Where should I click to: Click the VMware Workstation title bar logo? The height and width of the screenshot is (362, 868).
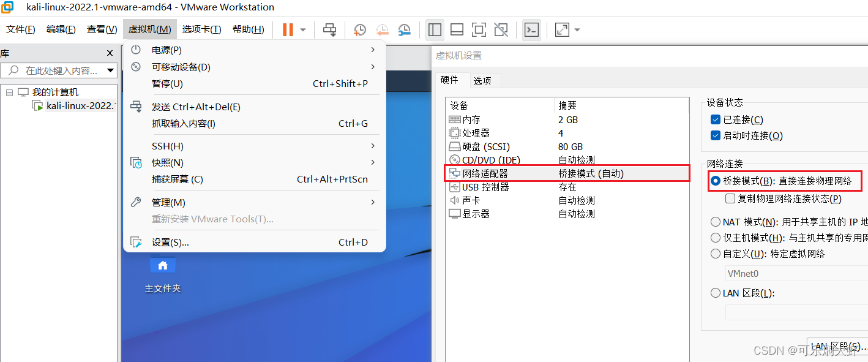tap(8, 7)
